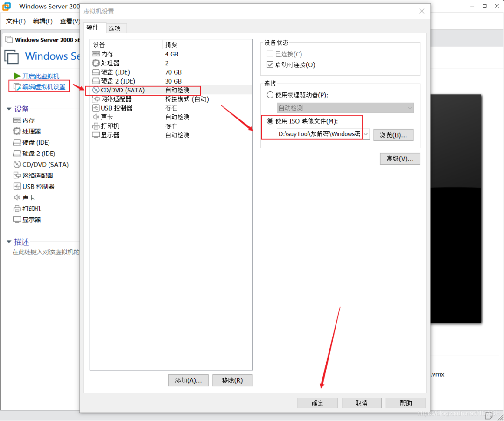This screenshot has height=421, width=504.
Task: Toggle the 已连接(C) checkbox
Action: [270, 54]
